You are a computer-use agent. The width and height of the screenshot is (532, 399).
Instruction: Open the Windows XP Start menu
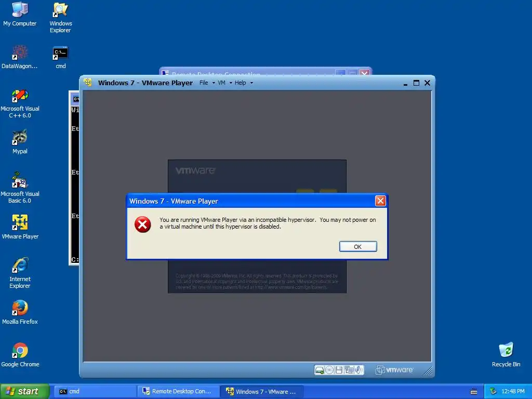coord(24,391)
